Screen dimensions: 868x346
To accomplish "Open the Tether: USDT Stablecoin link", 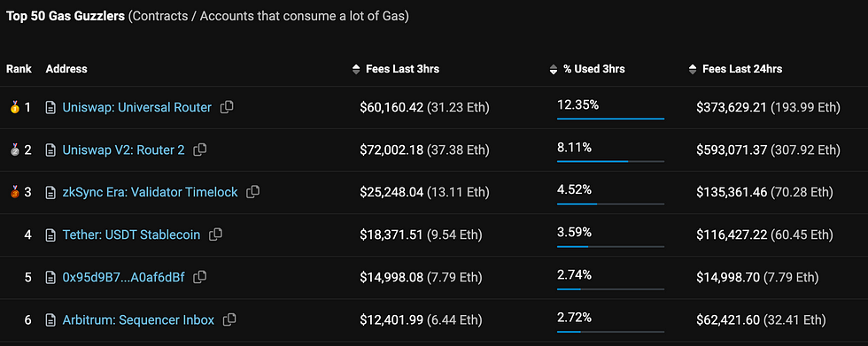I will [x=131, y=235].
